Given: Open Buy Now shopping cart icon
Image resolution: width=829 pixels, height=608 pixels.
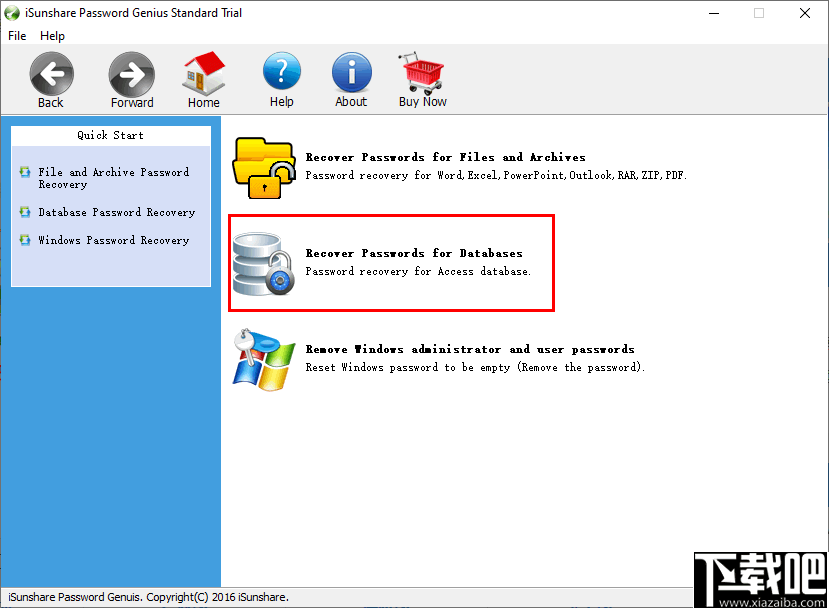Looking at the screenshot, I should click(421, 73).
